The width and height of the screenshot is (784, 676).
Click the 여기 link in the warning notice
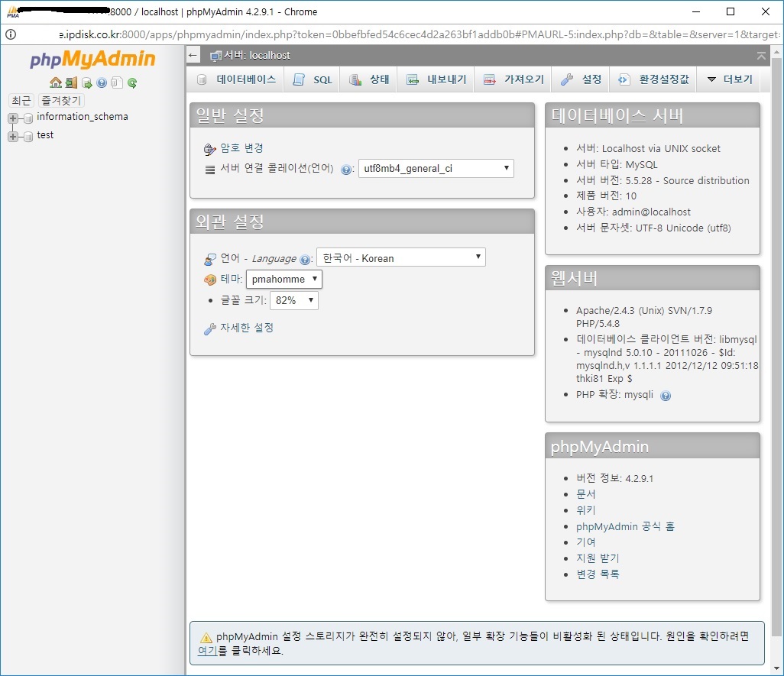point(207,651)
